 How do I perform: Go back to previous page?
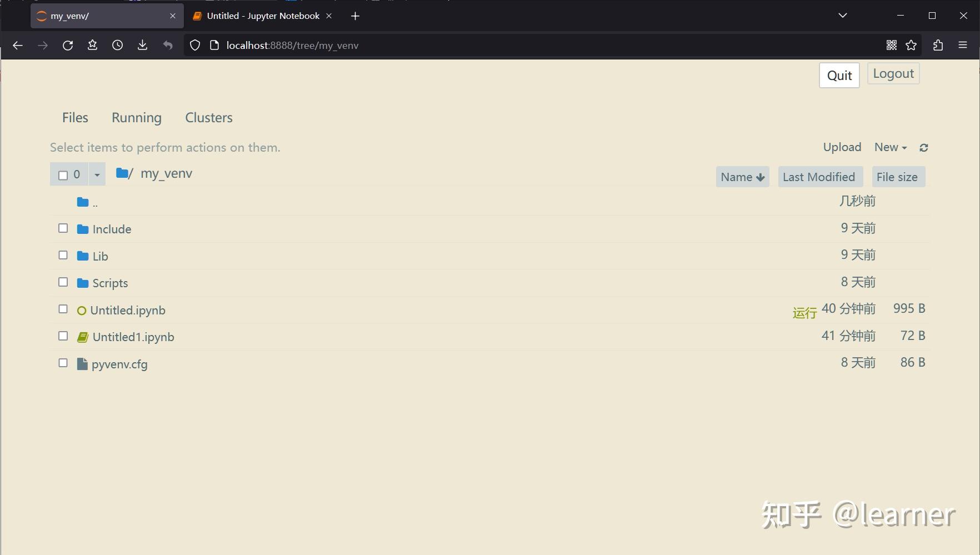coord(18,46)
